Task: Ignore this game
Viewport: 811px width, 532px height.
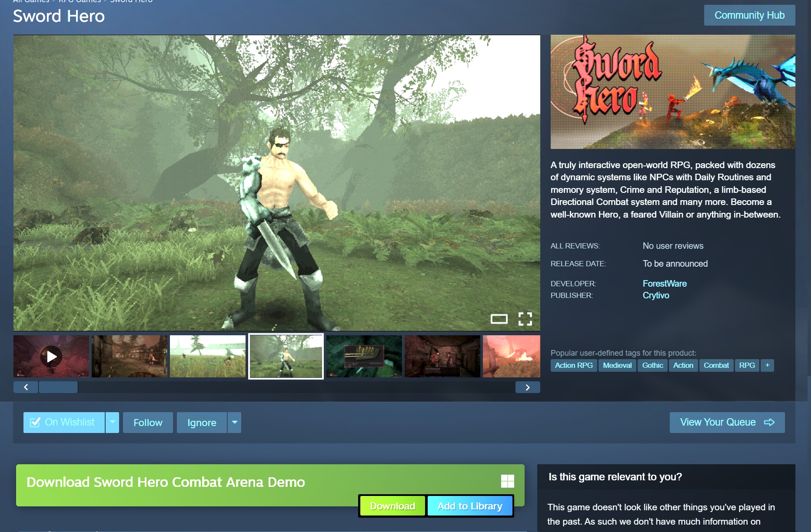Action: (202, 423)
